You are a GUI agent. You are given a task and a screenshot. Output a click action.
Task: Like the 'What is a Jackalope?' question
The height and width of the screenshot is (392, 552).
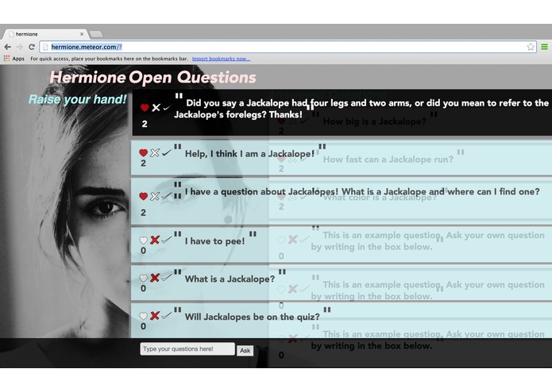143,278
